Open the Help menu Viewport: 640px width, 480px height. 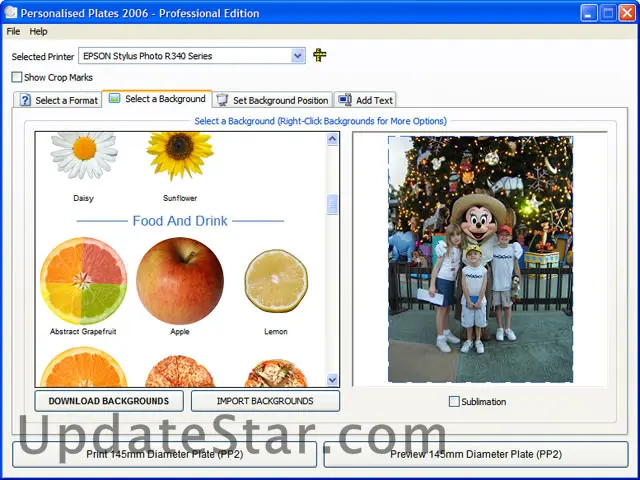(38, 31)
